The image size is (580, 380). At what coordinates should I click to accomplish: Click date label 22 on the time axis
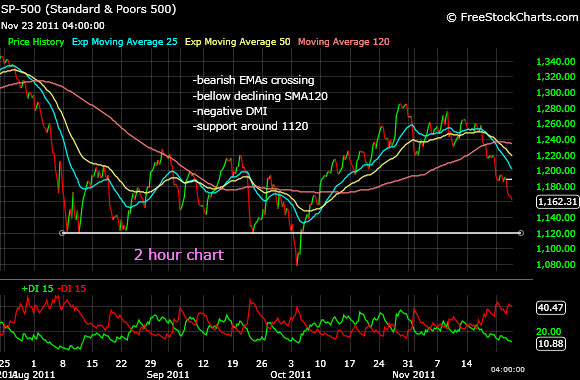121,364
